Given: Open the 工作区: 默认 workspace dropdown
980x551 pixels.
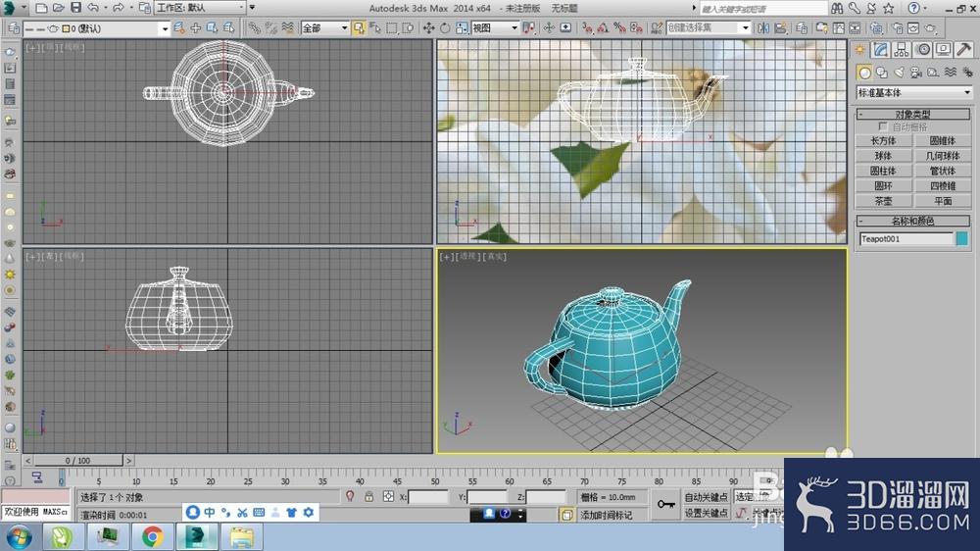Looking at the screenshot, I should coord(200,8).
